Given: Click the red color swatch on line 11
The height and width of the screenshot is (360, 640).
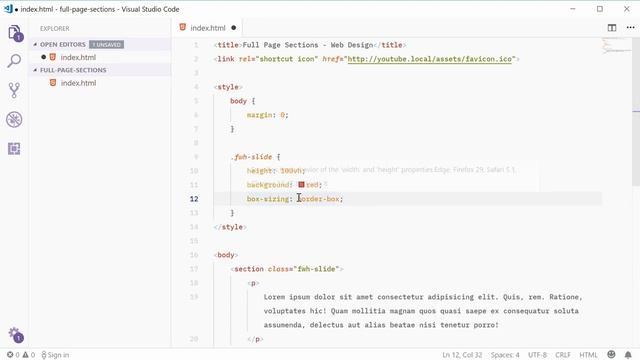Looking at the screenshot, I should pos(301,184).
